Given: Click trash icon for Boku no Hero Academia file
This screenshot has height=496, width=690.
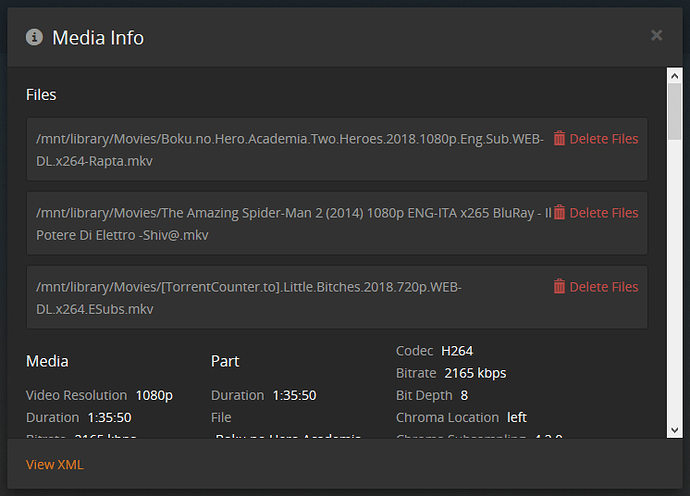Looking at the screenshot, I should [x=560, y=138].
